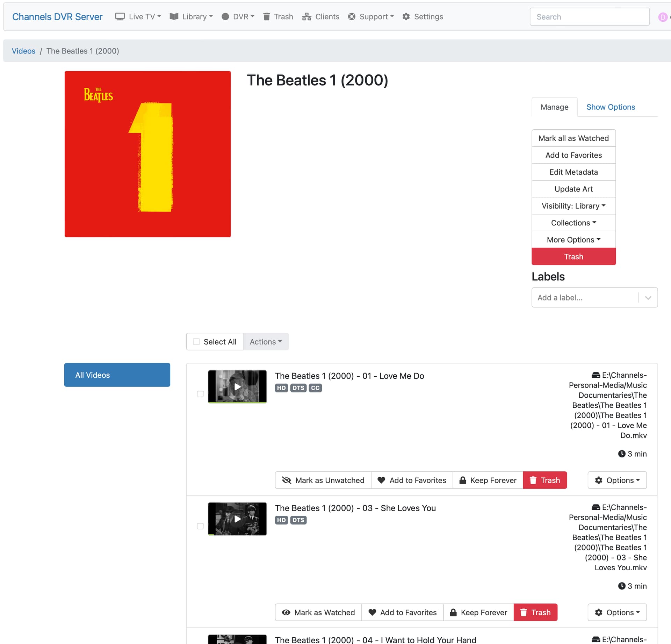The image size is (671, 644).
Task: Go to the Videos breadcrumb link
Action: 23,51
